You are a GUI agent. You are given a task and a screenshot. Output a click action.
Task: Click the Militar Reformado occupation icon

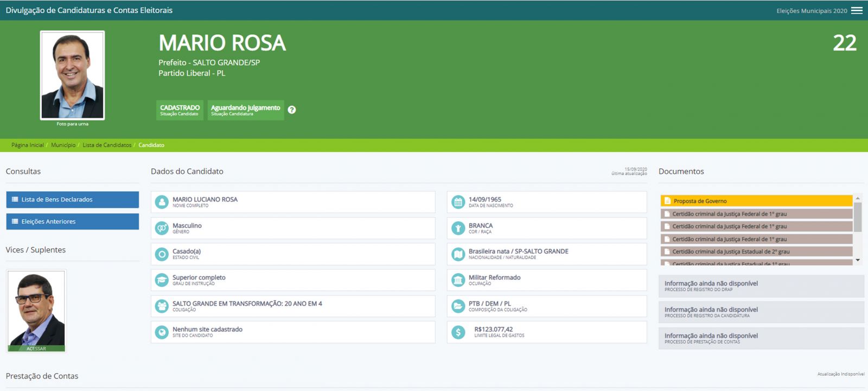coord(458,280)
